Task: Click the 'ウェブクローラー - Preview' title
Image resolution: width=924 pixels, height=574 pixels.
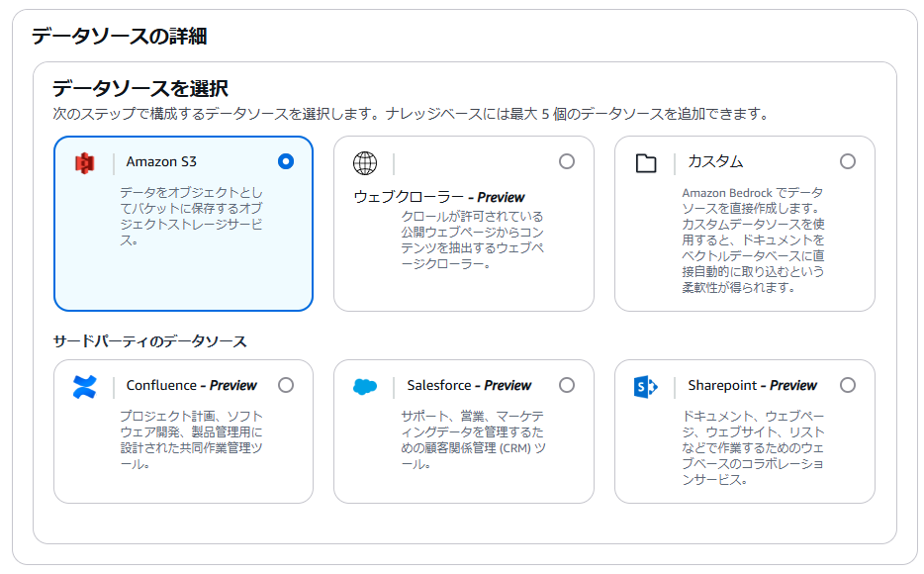Action: (439, 197)
